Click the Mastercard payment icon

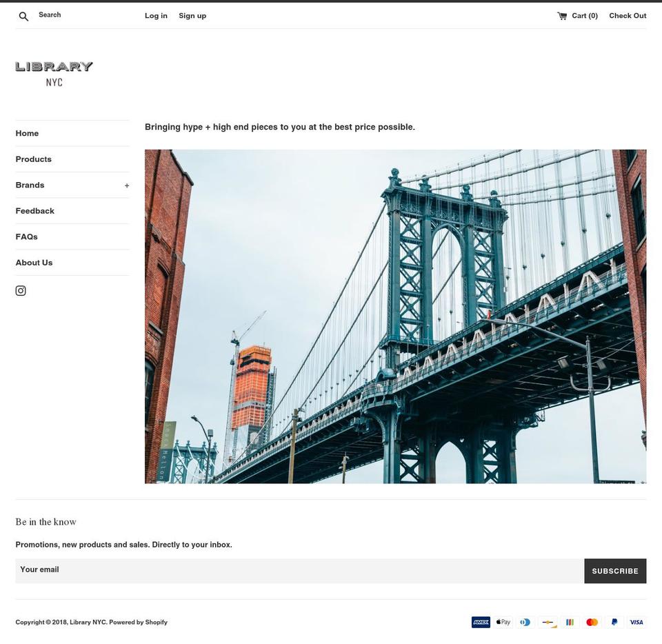[592, 622]
